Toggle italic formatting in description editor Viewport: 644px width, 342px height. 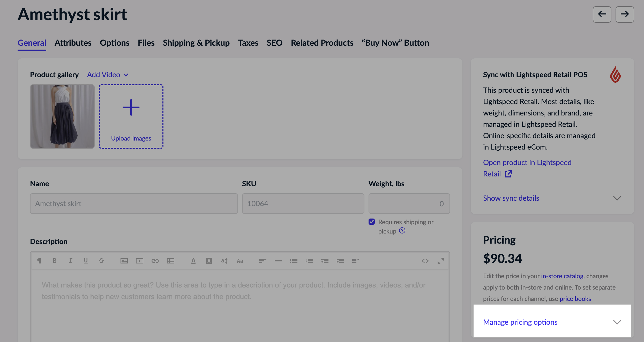click(70, 261)
